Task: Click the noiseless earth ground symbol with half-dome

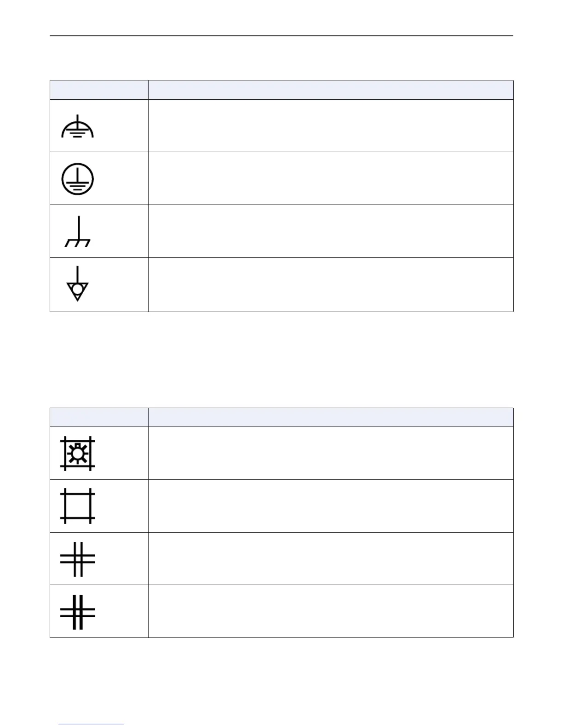Action: point(78,126)
